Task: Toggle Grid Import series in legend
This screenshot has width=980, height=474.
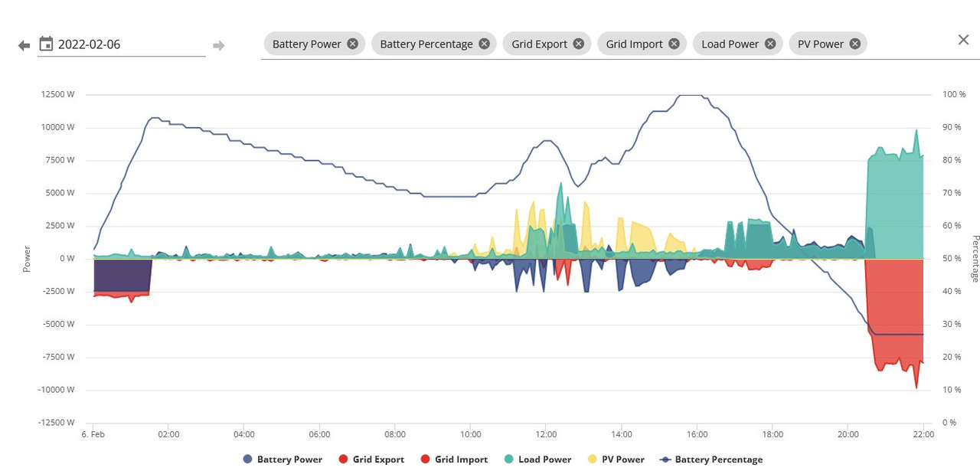Action: coord(454,459)
